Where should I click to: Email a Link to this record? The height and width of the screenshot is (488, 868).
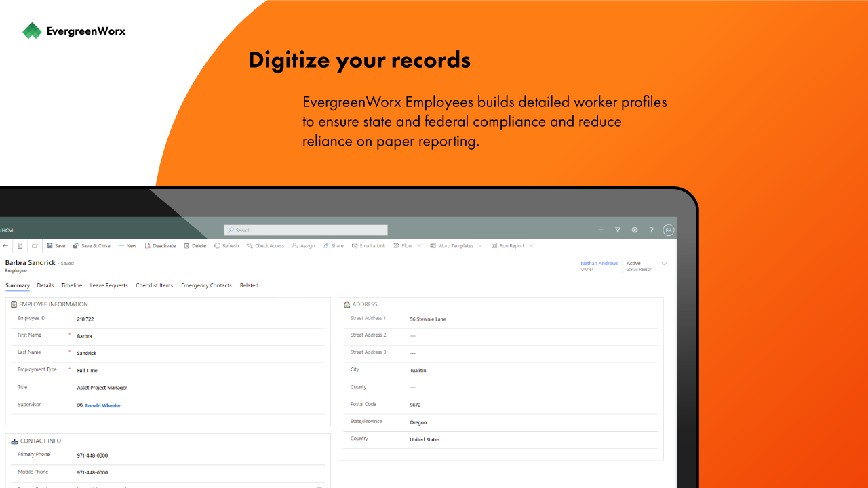[368, 246]
